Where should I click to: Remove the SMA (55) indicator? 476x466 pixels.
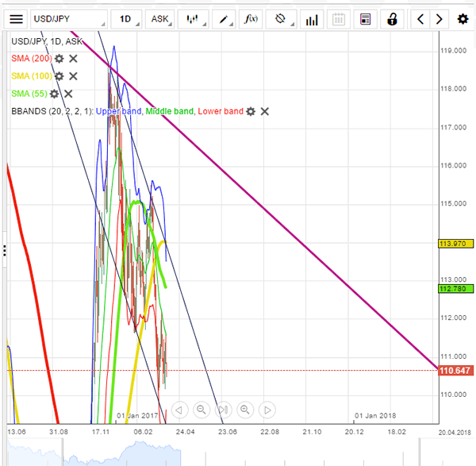click(68, 94)
